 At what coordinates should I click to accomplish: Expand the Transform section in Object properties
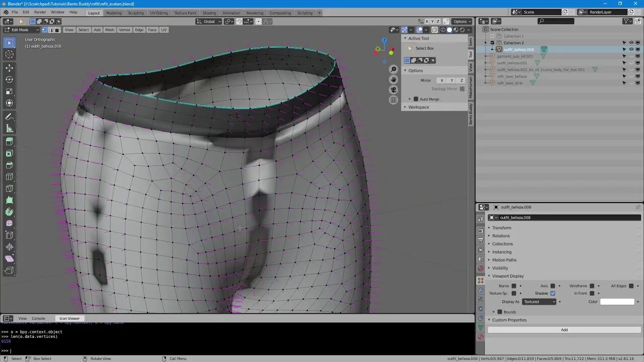click(x=501, y=227)
